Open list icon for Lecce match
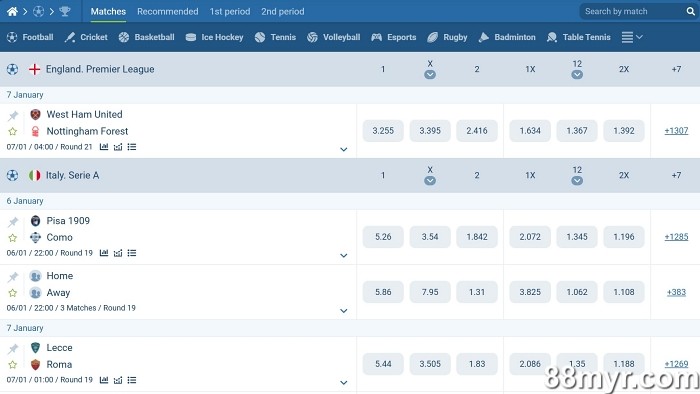The image size is (700, 394). pyautogui.click(x=132, y=380)
